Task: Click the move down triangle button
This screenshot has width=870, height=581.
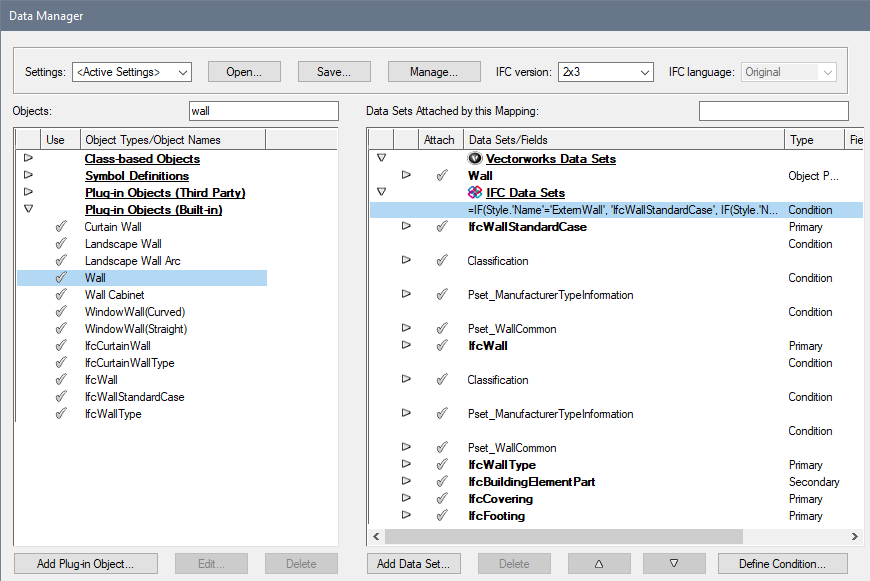Action: pyautogui.click(x=673, y=564)
